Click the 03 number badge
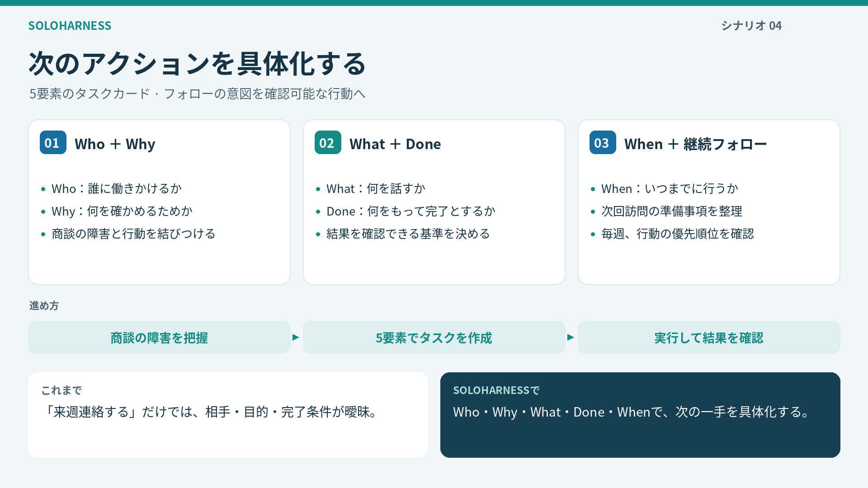Image resolution: width=868 pixels, height=488 pixels. coord(603,143)
